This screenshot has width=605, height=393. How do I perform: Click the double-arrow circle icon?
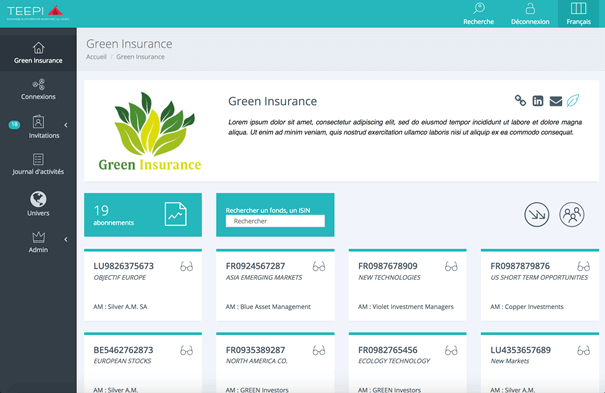pyautogui.click(x=536, y=214)
